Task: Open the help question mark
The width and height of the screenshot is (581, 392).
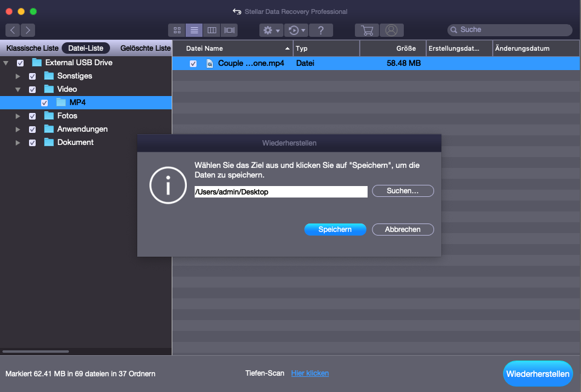Action: [x=321, y=30]
